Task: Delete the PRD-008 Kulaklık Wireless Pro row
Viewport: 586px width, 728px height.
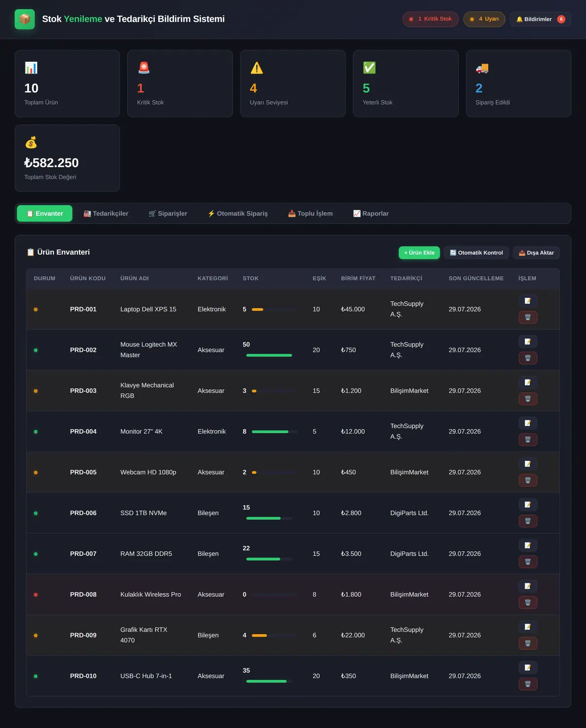Action: click(528, 603)
